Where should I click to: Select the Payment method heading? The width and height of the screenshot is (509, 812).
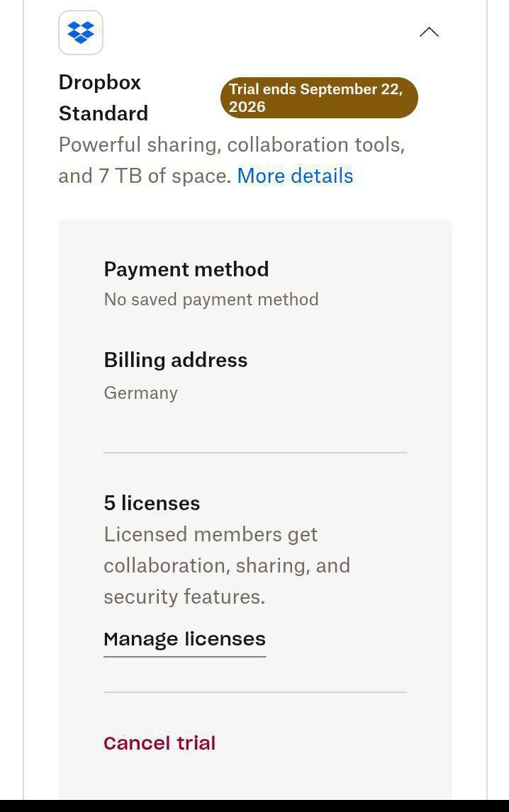tap(186, 269)
